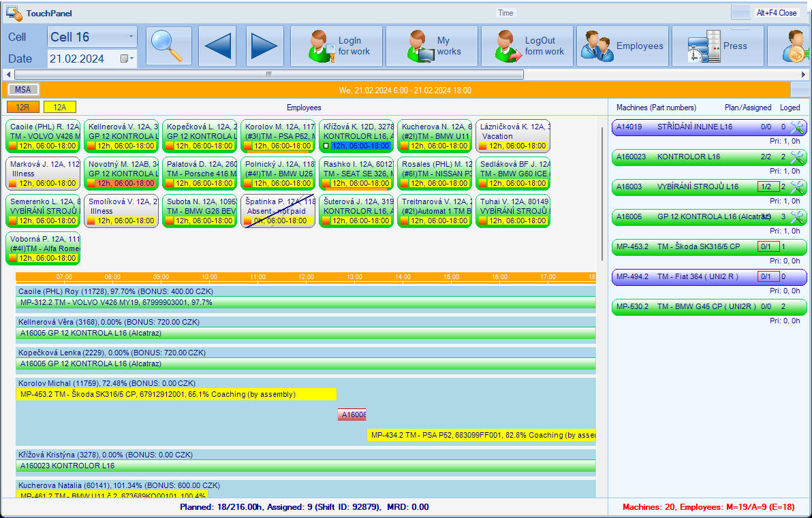Expand the Cell 16 dropdown
This screenshot has height=518, width=812.
[131, 37]
